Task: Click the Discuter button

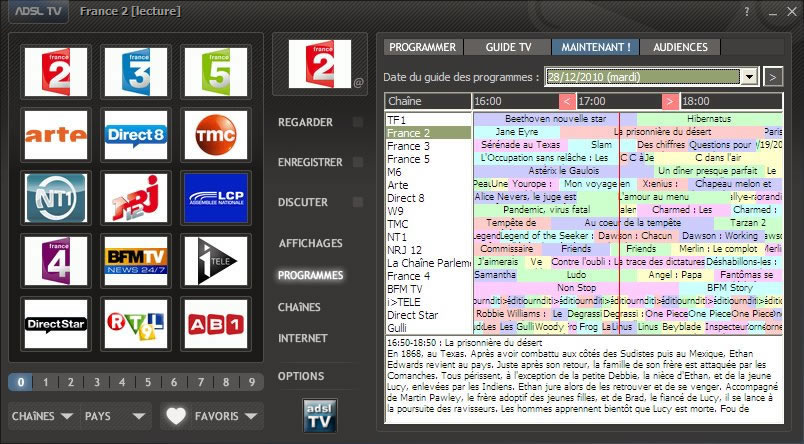Action: pyautogui.click(x=303, y=202)
